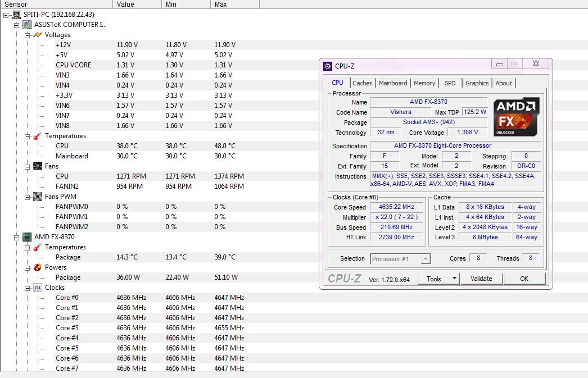Click the AMD FX-8370 Temperatures thermometer icon

tap(38, 247)
